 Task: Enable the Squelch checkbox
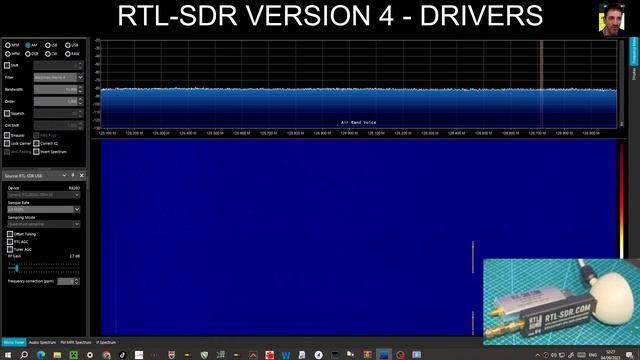[7, 113]
